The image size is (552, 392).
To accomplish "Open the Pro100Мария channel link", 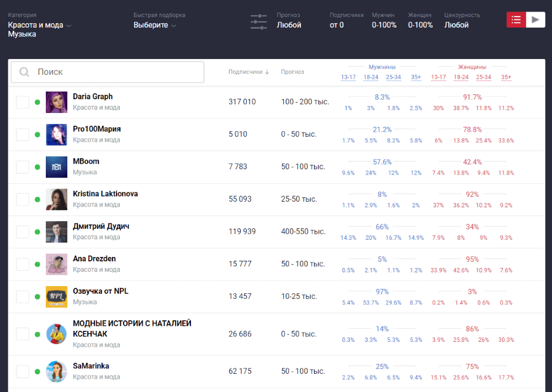I will [x=97, y=129].
